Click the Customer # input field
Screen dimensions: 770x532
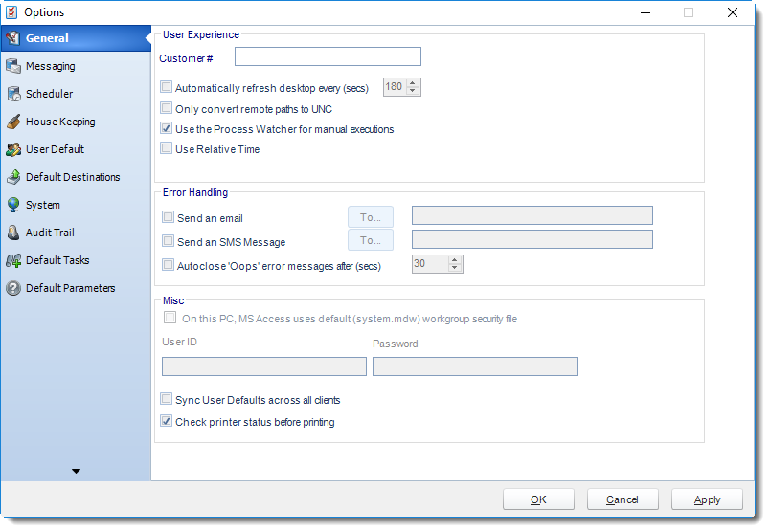pyautogui.click(x=328, y=56)
